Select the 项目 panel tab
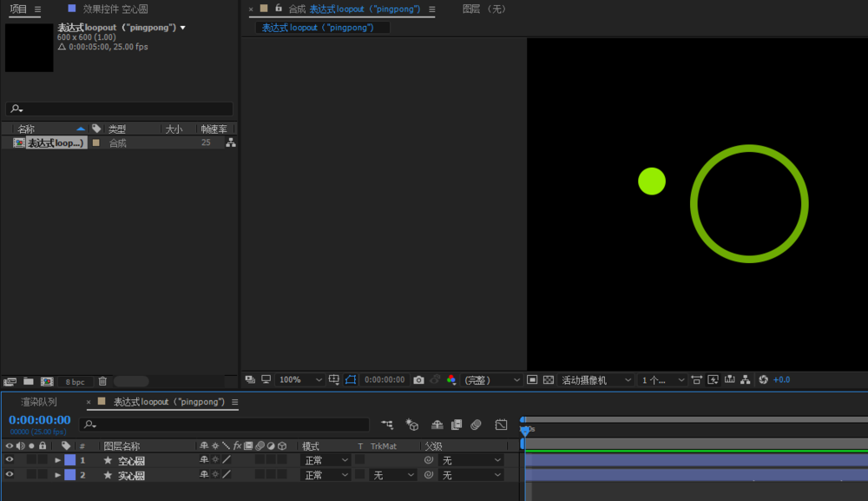 pos(18,9)
